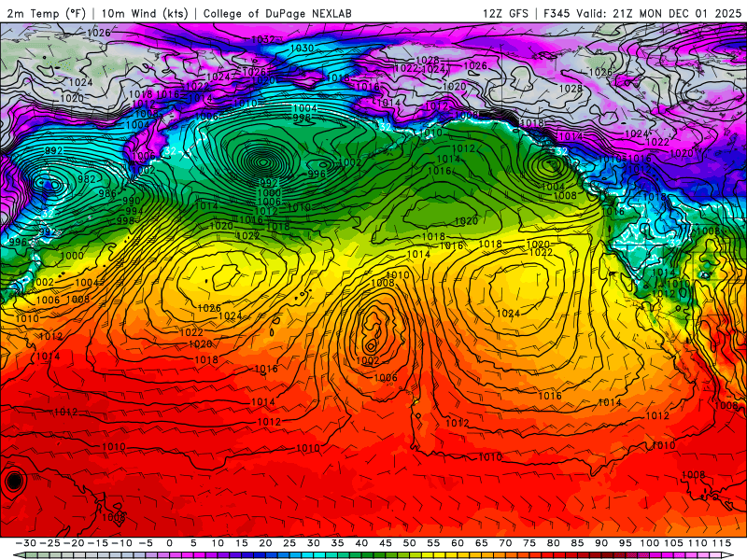
Task: Click the -15 value on the temperature scale
Action: click(97, 543)
